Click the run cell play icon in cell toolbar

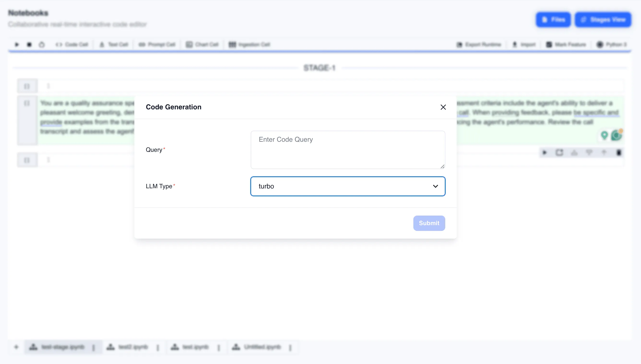(545, 153)
